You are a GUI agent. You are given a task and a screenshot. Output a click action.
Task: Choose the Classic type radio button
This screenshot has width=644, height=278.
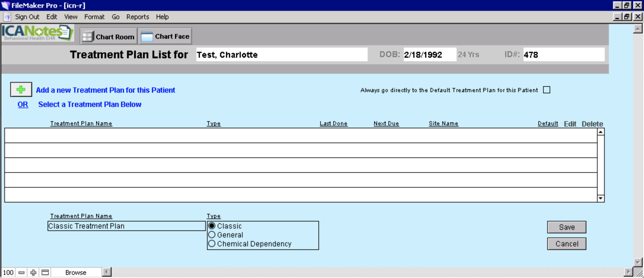pyautogui.click(x=212, y=226)
